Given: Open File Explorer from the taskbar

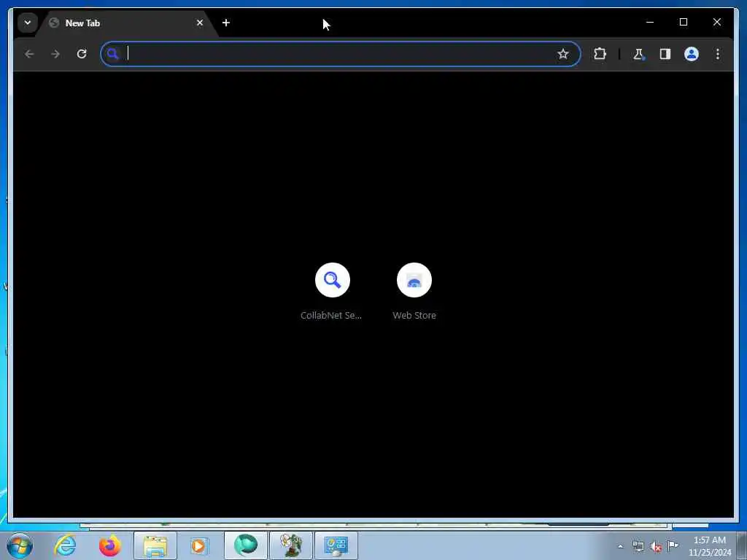Looking at the screenshot, I should tap(155, 545).
